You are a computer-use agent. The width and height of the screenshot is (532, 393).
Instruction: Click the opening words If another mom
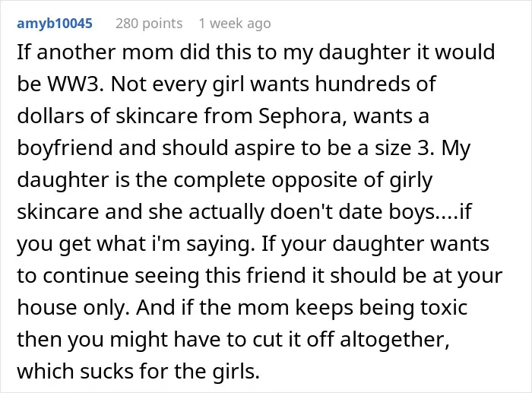[x=95, y=52]
